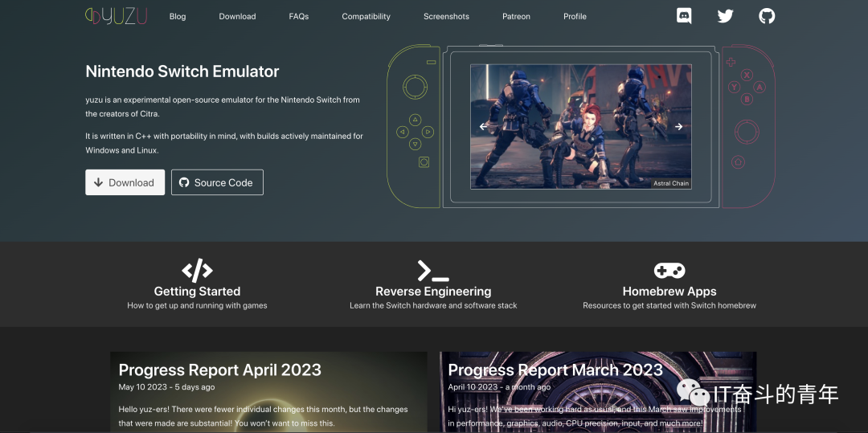The height and width of the screenshot is (433, 868).
Task: Click the A button on right Joy-Con
Action: [759, 87]
